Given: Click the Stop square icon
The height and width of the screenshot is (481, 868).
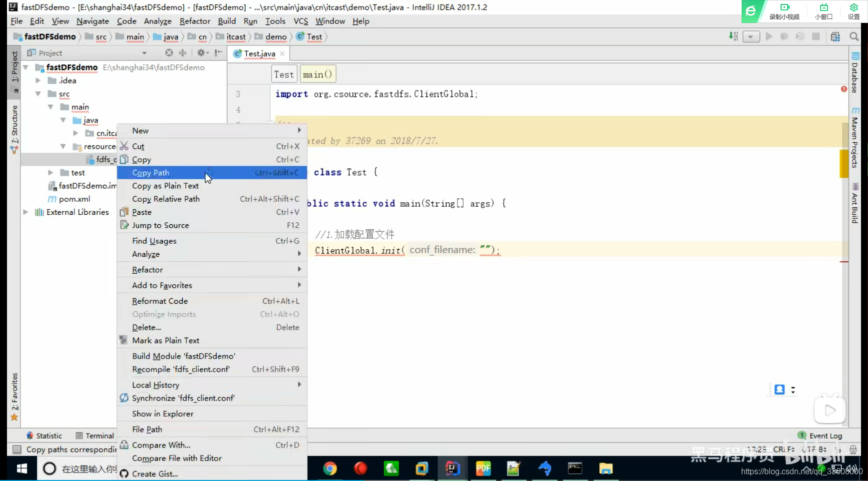Looking at the screenshot, I should [x=816, y=36].
